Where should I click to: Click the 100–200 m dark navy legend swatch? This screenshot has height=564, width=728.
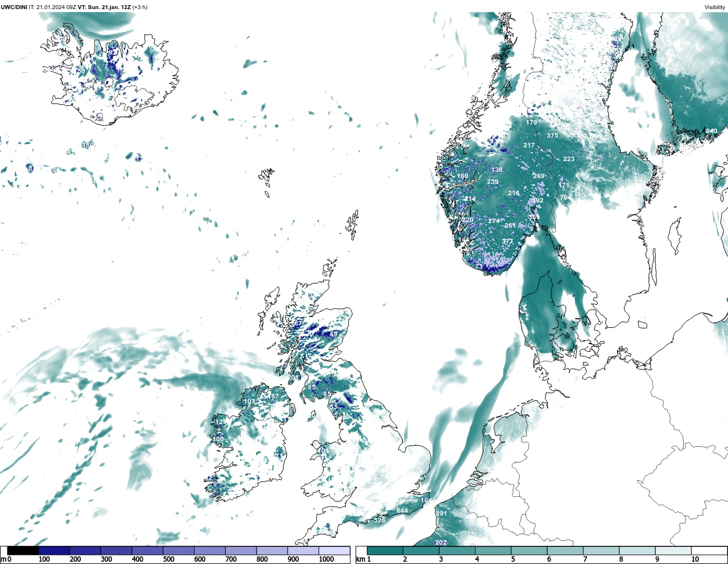54,551
